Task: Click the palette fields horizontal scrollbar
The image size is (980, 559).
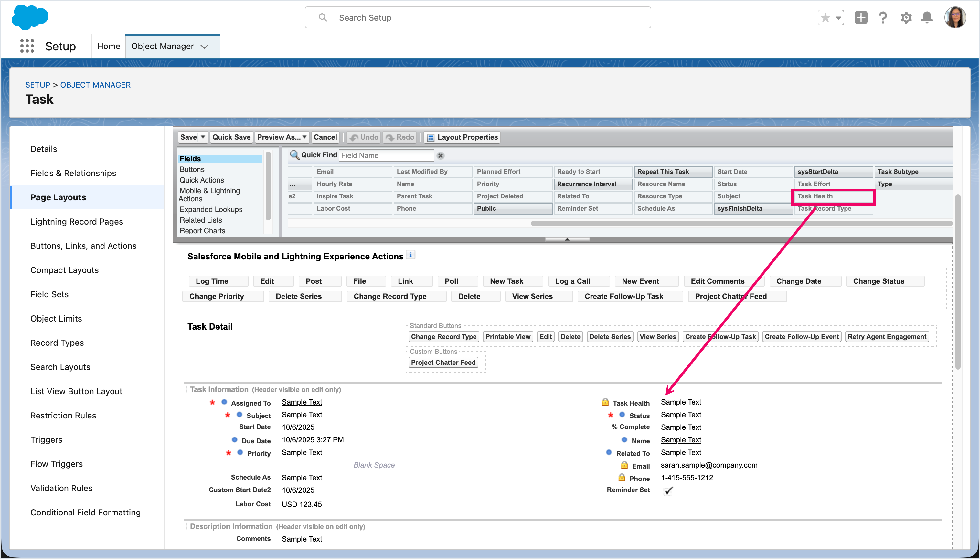Action: point(741,223)
